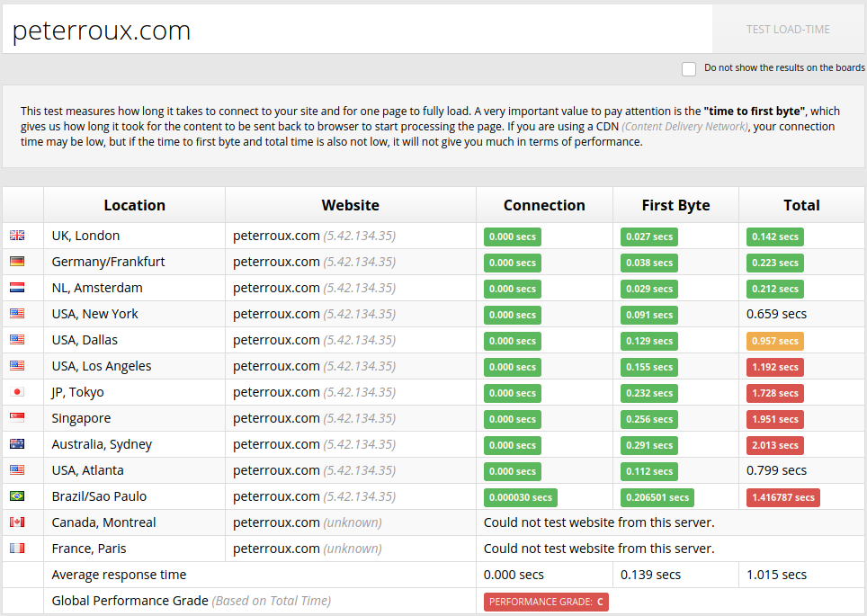Click the Location column header

click(x=134, y=205)
